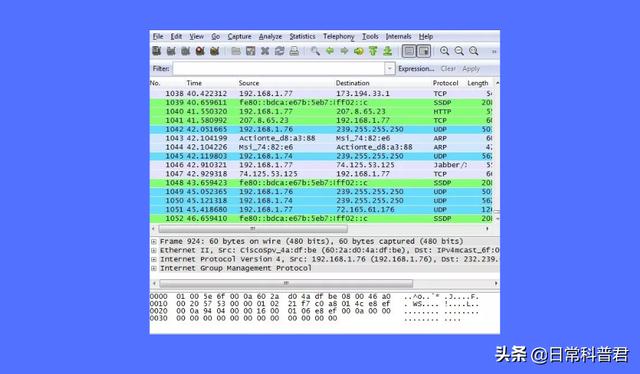Jump to the last packet icon

pos(388,51)
